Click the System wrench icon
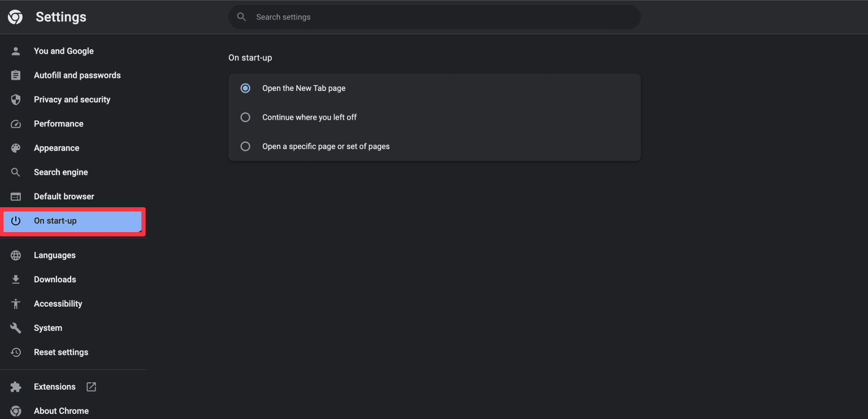The image size is (868, 419). pyautogui.click(x=15, y=328)
